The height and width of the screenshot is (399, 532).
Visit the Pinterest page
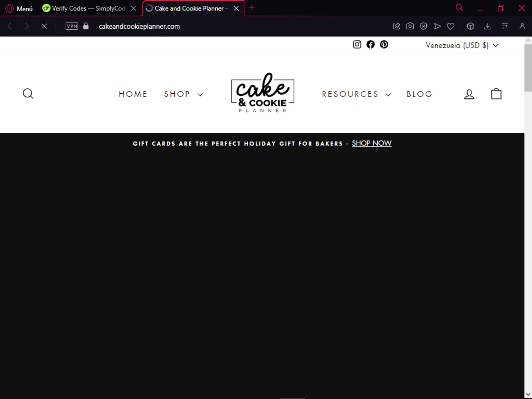[384, 44]
